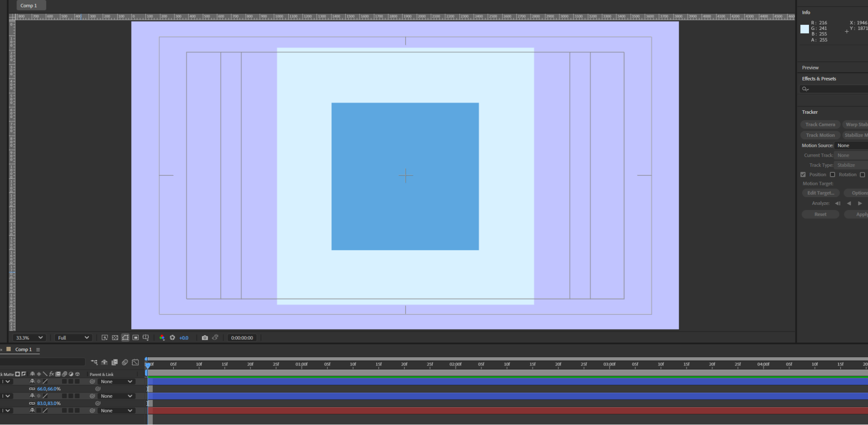The height and width of the screenshot is (425, 868).
Task: Take a snapshot with the camera icon
Action: click(205, 338)
